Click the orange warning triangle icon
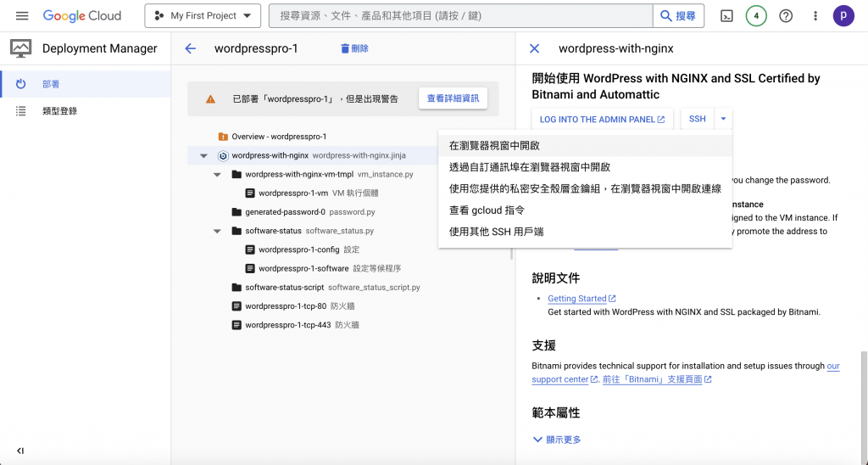This screenshot has width=868, height=465. (x=210, y=99)
